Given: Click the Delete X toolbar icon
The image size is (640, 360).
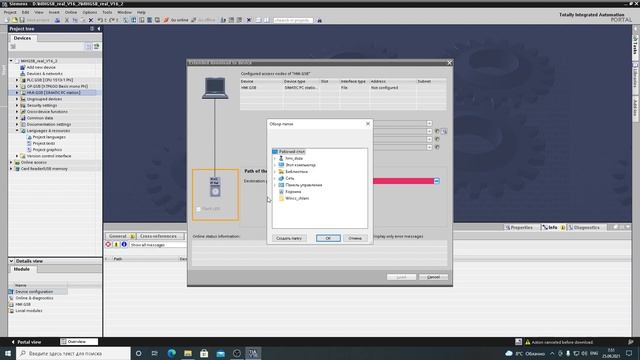Looking at the screenshot, I should click(91, 20).
